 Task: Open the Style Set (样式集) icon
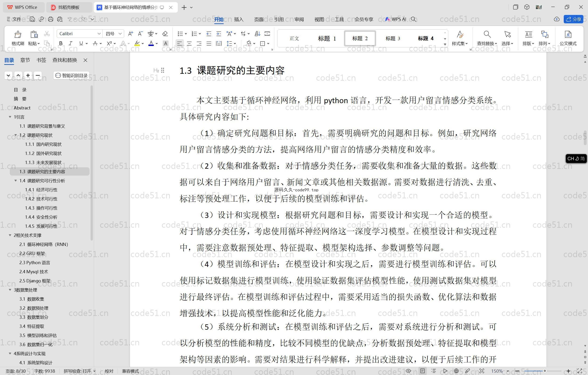(460, 35)
